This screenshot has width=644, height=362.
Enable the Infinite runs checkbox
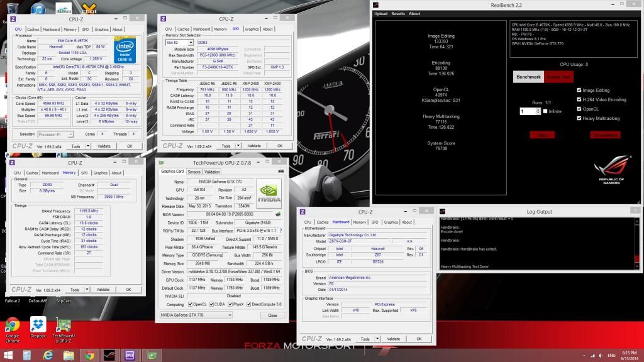point(545,111)
